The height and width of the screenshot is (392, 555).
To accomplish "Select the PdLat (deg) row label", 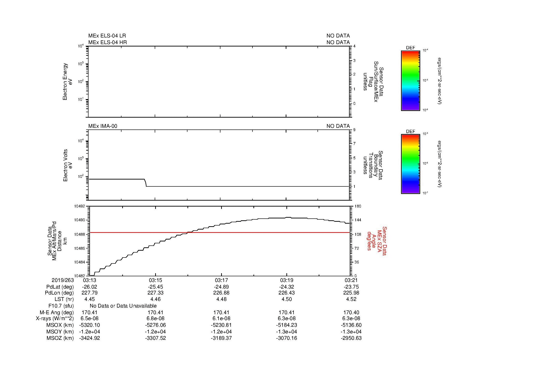I will [x=60, y=287].
